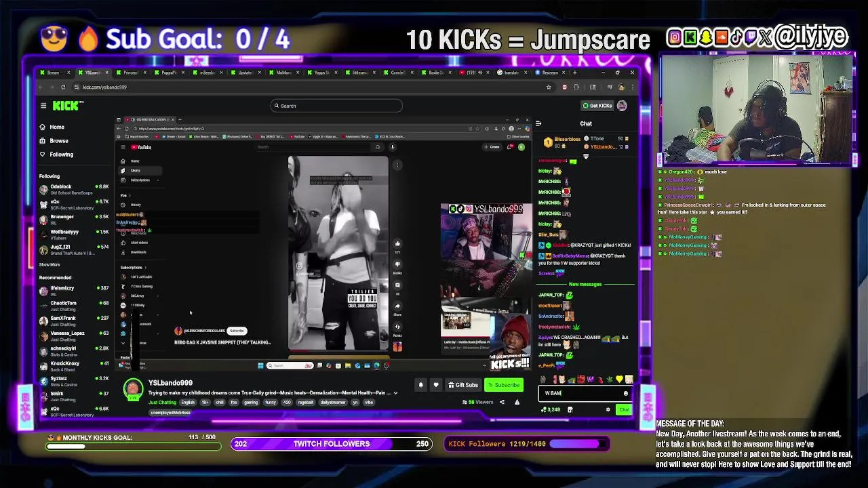The image size is (868, 488).
Task: Collapse the Kick chat panel
Action: pos(538,124)
